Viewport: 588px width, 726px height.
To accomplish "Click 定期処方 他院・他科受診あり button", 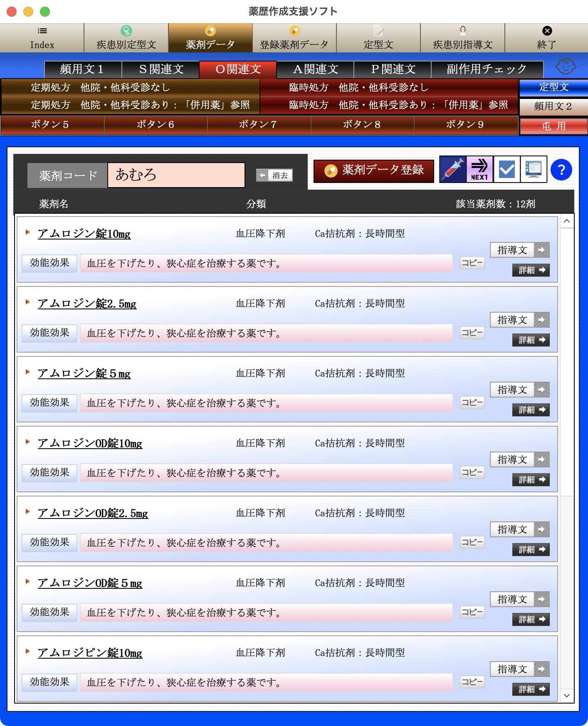I will 131,105.
